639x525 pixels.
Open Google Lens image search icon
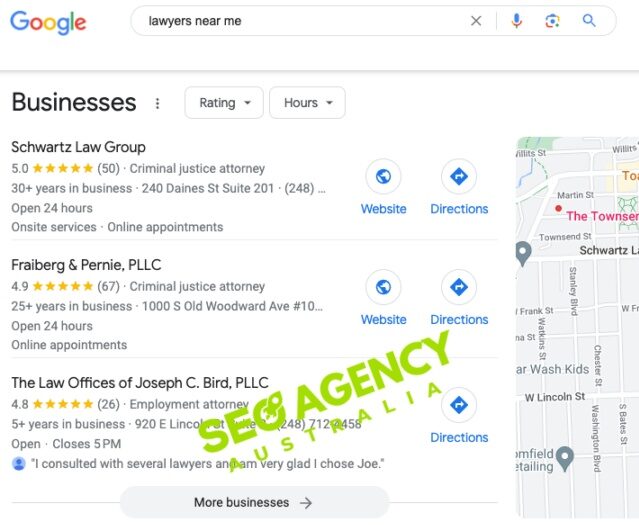click(552, 21)
